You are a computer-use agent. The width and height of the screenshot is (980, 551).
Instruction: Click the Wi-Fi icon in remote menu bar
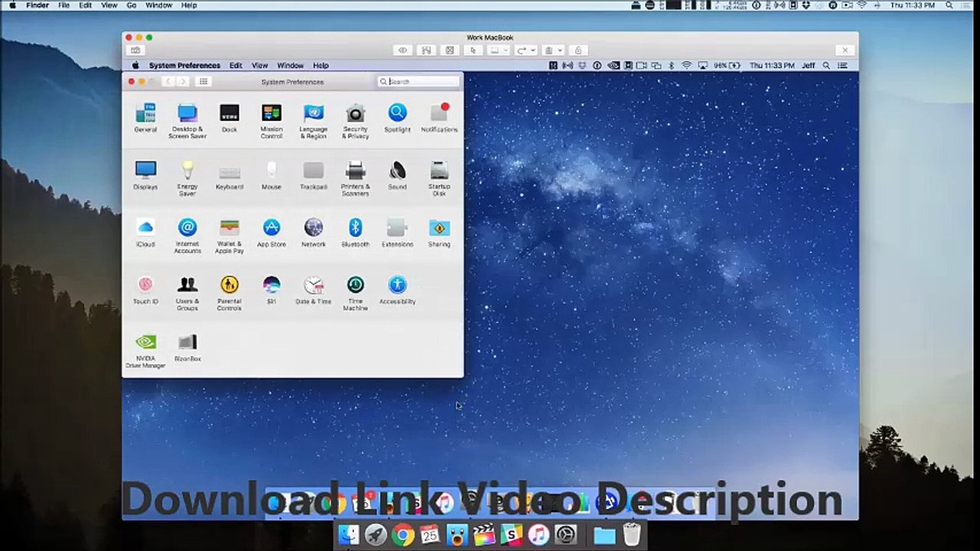[686, 66]
